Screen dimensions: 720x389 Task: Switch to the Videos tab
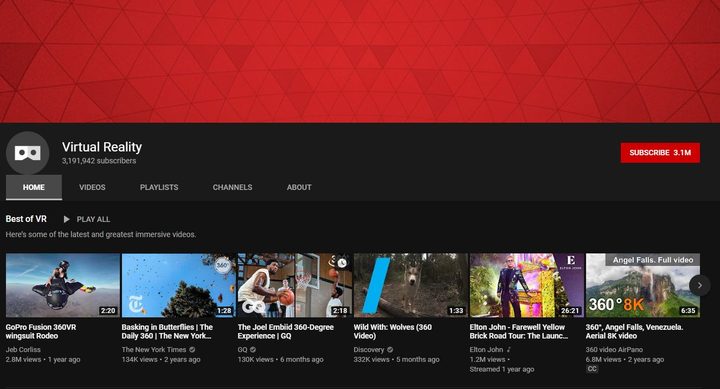pyautogui.click(x=92, y=187)
